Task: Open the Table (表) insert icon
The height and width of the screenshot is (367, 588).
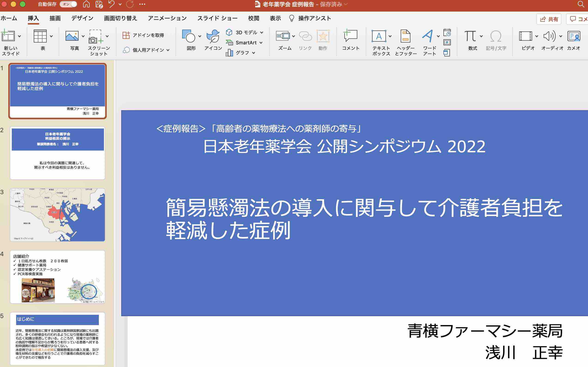Action: tap(40, 36)
